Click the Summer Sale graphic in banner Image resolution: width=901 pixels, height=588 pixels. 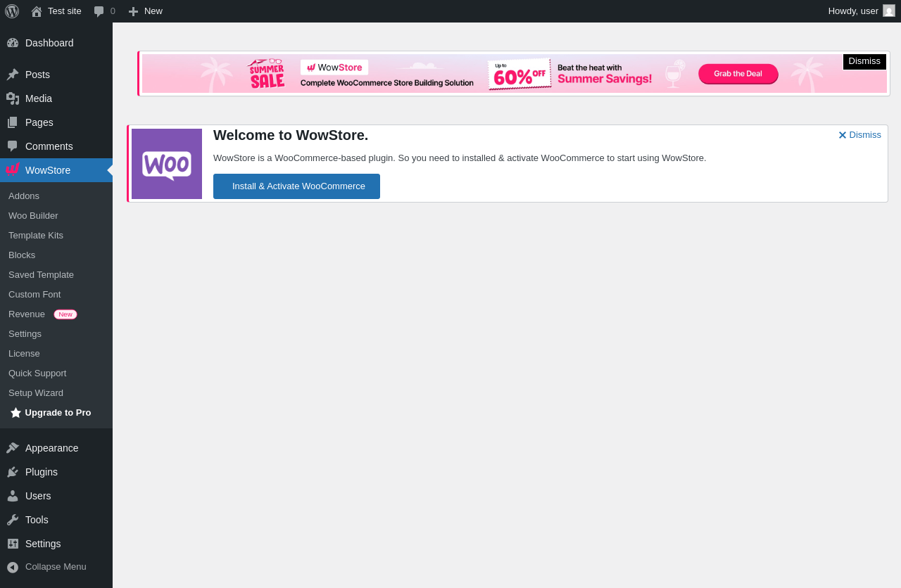[266, 74]
